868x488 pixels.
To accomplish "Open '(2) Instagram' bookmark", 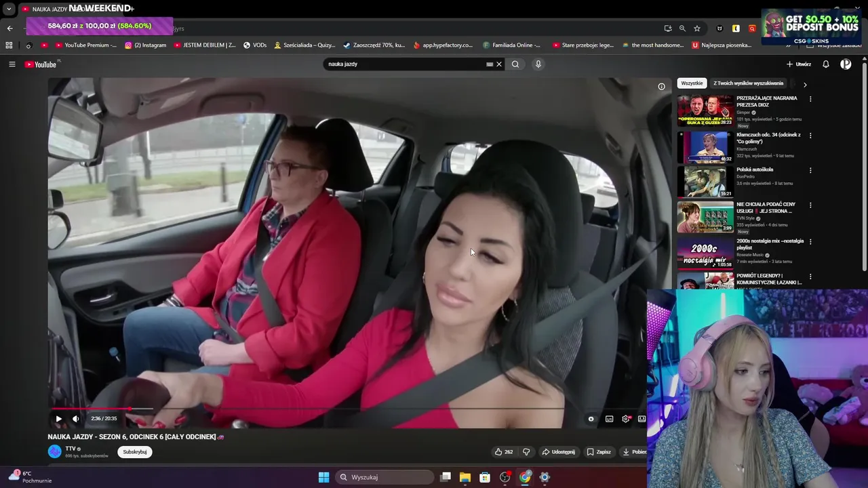I will tap(145, 45).
